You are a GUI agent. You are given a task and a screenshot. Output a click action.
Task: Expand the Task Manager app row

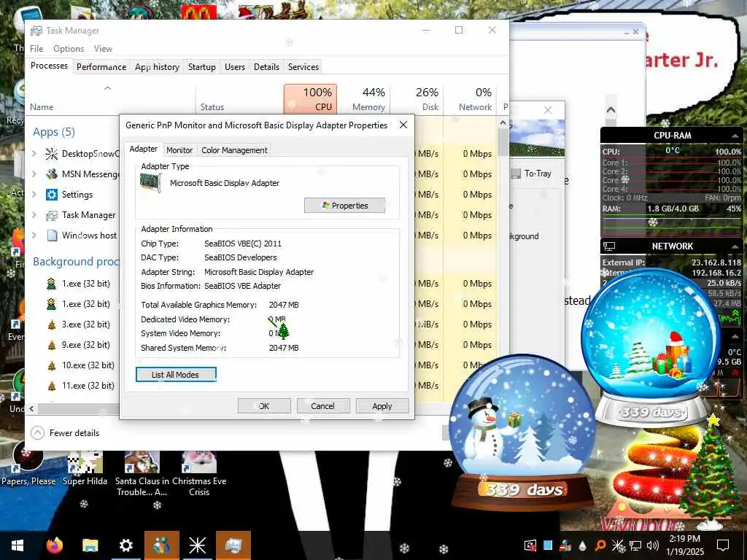click(34, 215)
